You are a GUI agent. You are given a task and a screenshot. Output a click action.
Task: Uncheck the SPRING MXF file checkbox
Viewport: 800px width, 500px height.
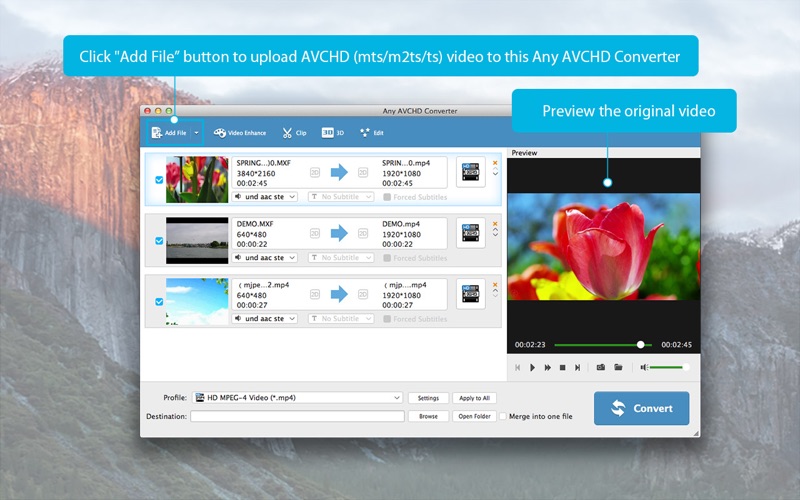pyautogui.click(x=159, y=180)
